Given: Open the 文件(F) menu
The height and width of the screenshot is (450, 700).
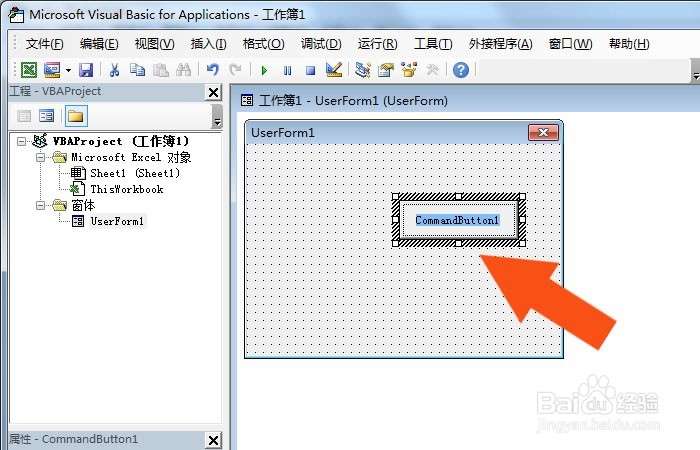Looking at the screenshot, I should pyautogui.click(x=44, y=44).
